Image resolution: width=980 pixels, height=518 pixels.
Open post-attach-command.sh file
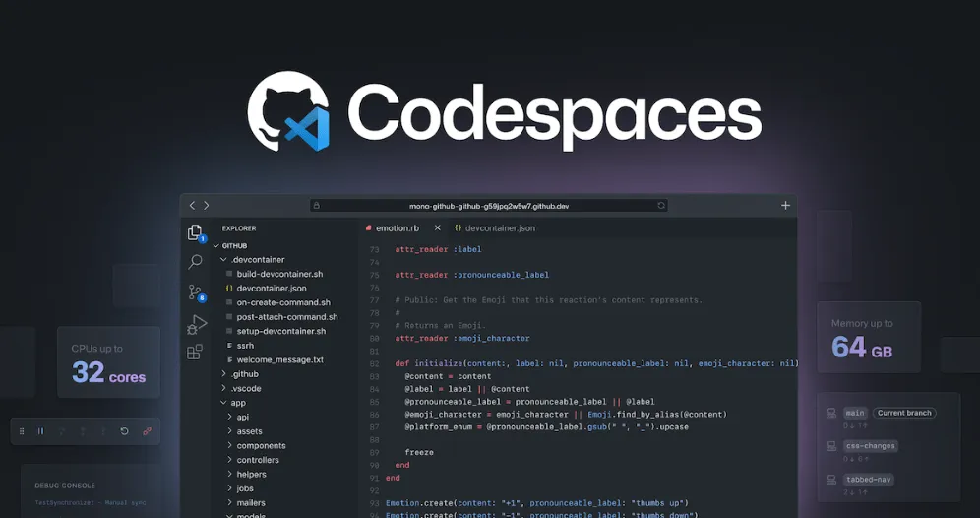pos(287,317)
